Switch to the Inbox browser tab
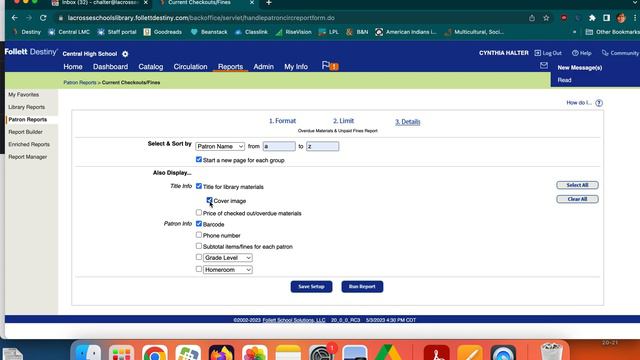Screen dimensions: 640x360 coord(100,3)
